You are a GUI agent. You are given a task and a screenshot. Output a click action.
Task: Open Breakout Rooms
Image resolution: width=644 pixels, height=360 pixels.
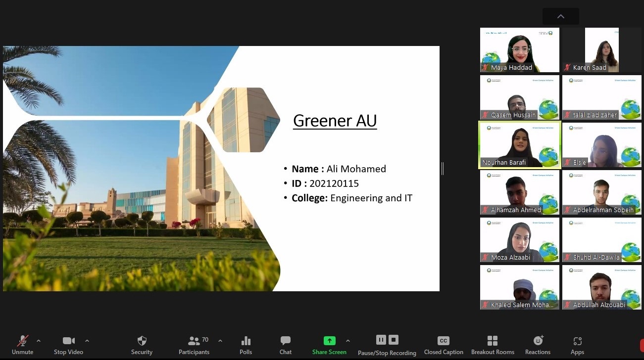tap(492, 341)
